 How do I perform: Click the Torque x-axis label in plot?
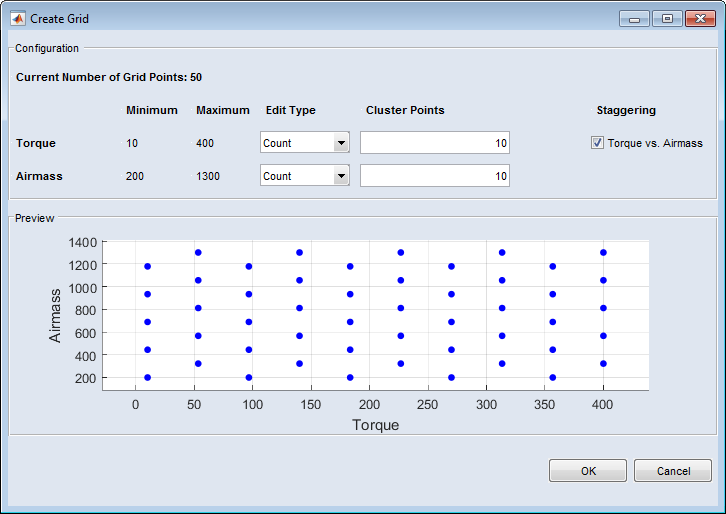pyautogui.click(x=375, y=425)
